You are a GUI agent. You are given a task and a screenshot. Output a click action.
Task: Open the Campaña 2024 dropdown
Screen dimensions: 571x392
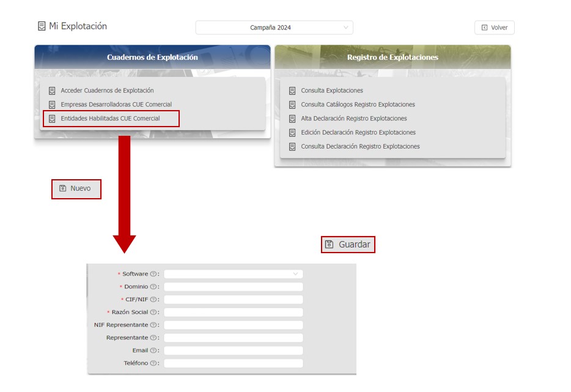274,28
